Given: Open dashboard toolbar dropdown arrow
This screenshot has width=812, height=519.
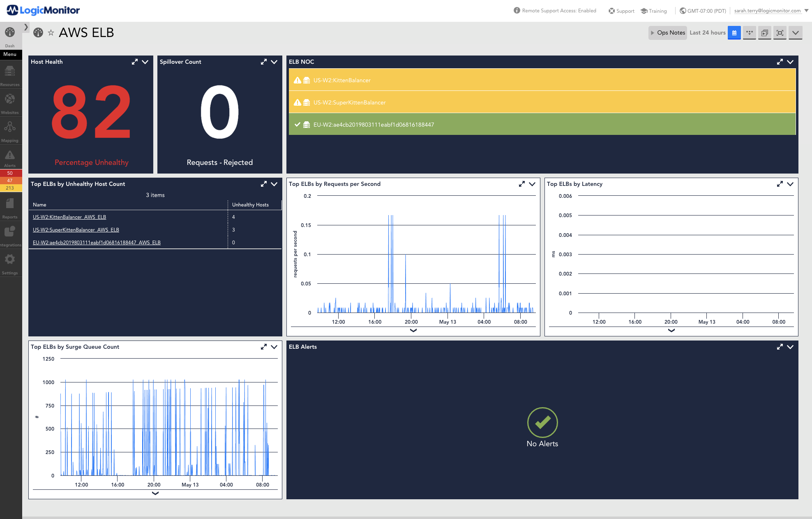Looking at the screenshot, I should 796,32.
